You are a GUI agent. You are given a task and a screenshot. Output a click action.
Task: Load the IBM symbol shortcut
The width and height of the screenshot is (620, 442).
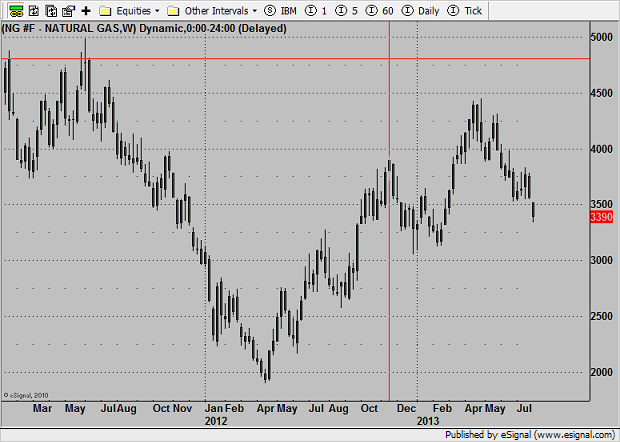(280, 11)
